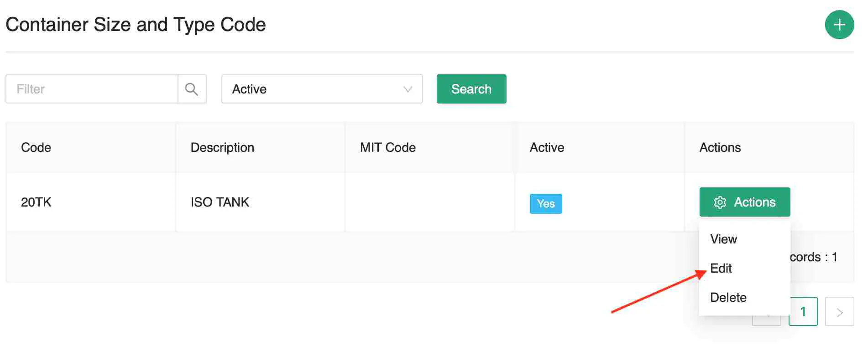This screenshot has height=352, width=868.
Task: Open the Active status dropdown
Action: 322,89
